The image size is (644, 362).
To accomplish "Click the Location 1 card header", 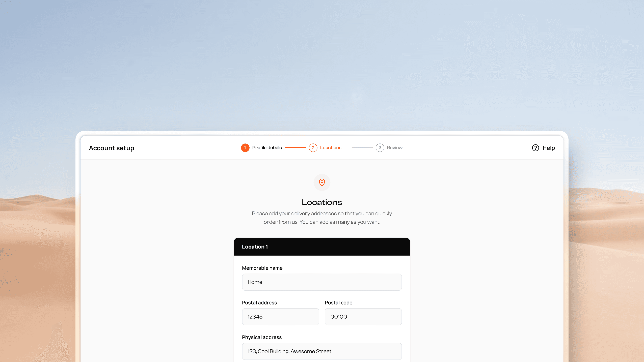I will click(x=322, y=247).
